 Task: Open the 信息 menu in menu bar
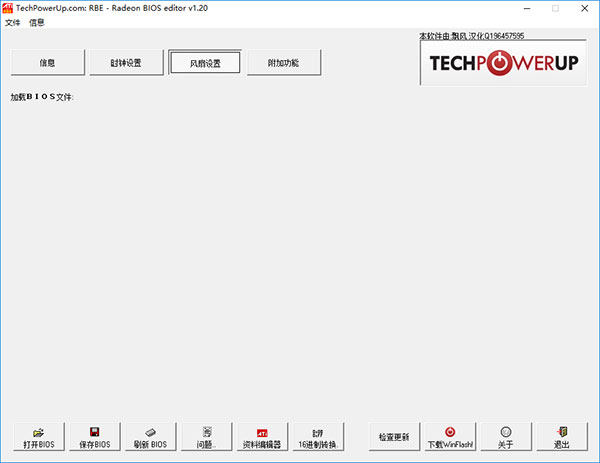point(37,23)
